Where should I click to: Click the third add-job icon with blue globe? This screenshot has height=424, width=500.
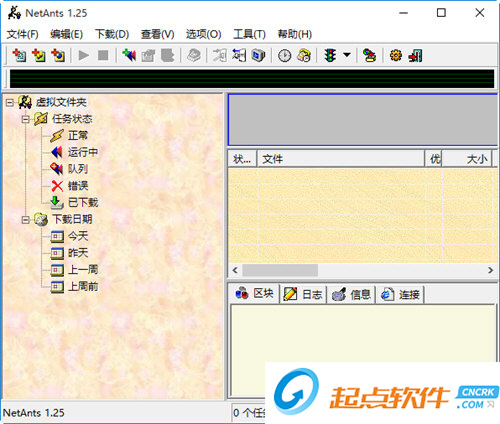[58, 55]
